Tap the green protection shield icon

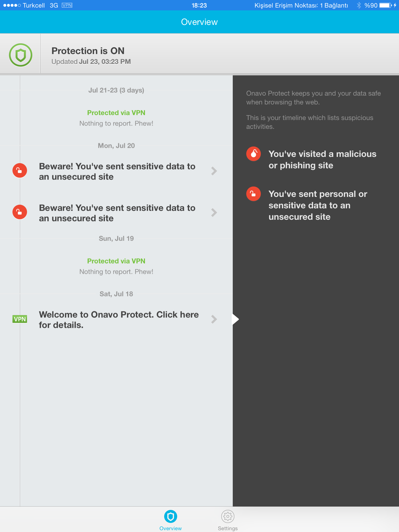point(21,55)
